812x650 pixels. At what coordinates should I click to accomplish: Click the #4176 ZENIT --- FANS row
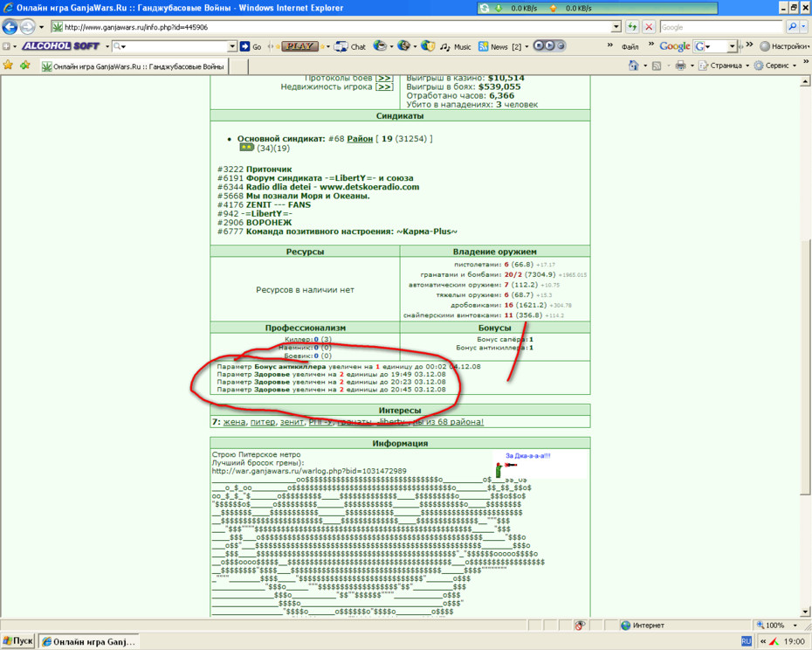(264, 204)
